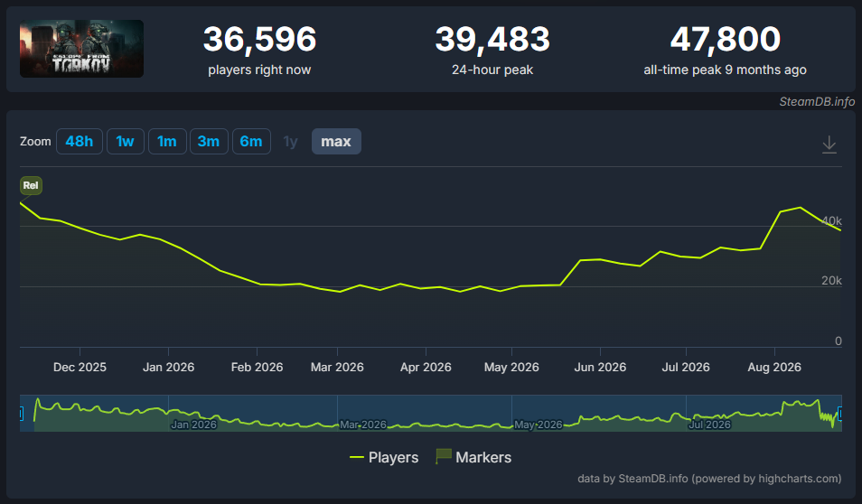Click the May 2026 main axis label
This screenshot has height=504, width=862.
pos(511,367)
